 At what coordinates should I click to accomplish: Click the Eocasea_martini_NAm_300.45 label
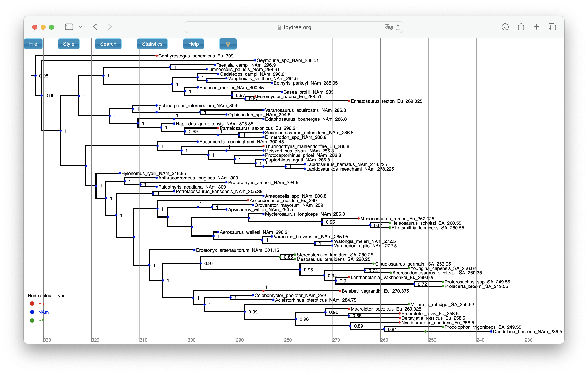click(x=232, y=88)
